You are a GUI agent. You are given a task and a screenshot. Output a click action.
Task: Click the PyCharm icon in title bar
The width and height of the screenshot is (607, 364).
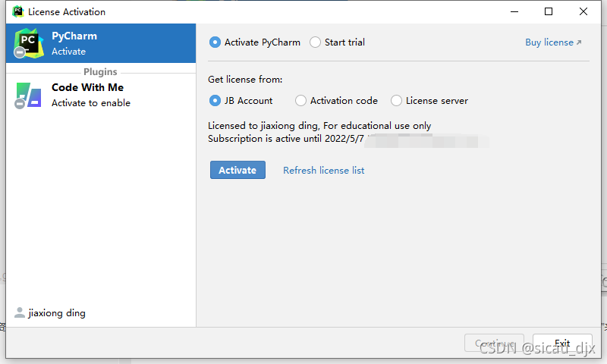17,11
